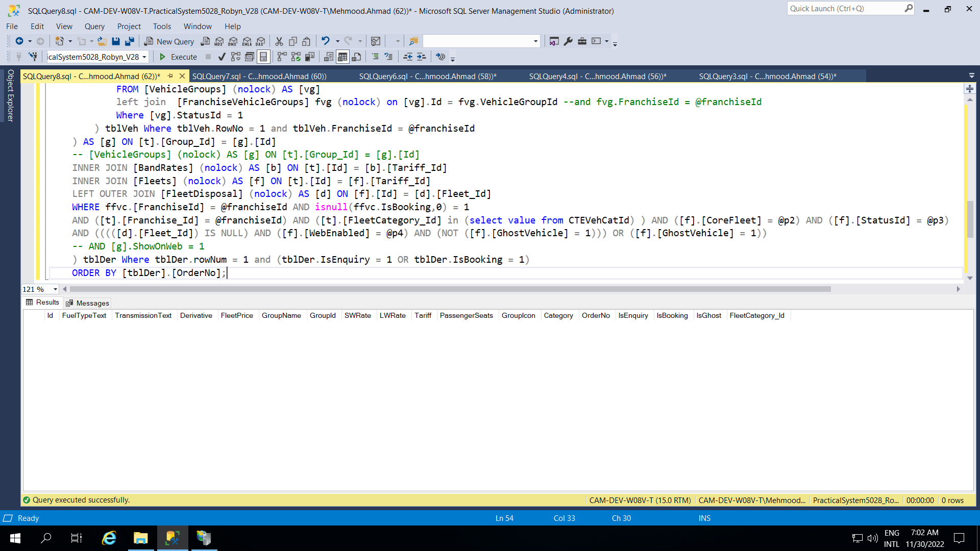Open the available databases dropdown
Viewport: 980px width, 551px height.
[x=144, y=57]
